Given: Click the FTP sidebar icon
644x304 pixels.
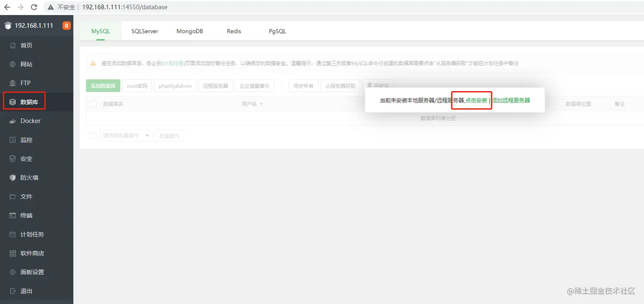Looking at the screenshot, I should (13, 83).
